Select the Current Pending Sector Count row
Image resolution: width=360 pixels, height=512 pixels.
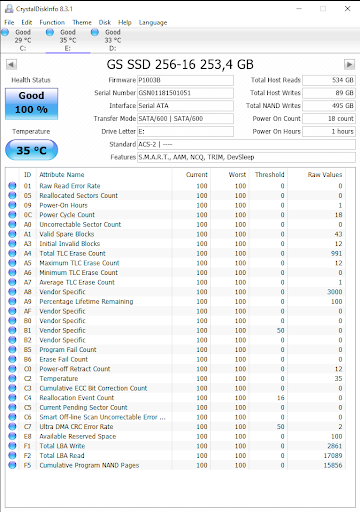tap(176, 407)
